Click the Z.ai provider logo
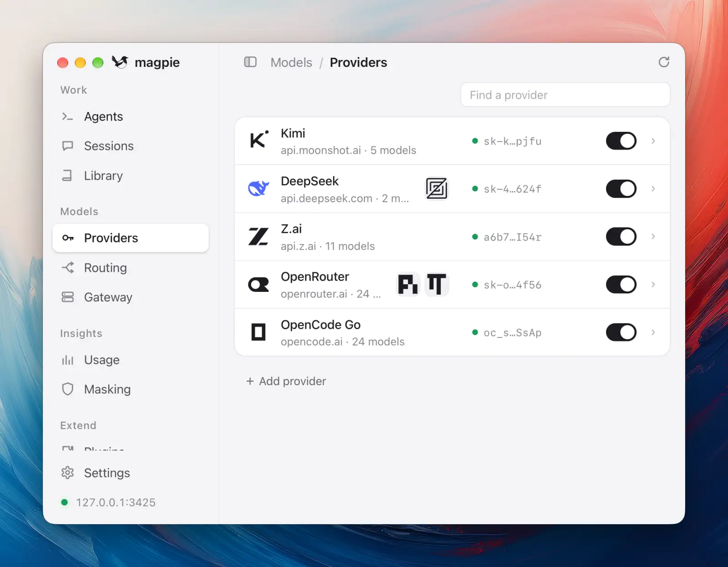 258,236
